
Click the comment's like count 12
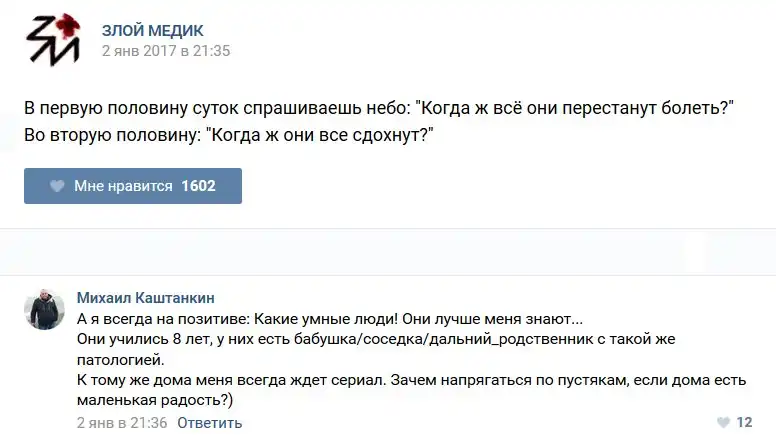click(x=744, y=423)
